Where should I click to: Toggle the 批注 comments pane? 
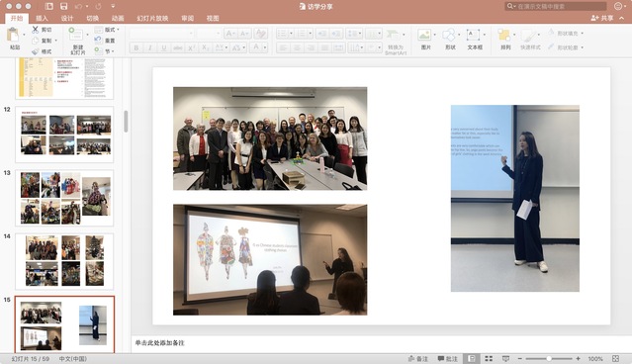pos(448,358)
